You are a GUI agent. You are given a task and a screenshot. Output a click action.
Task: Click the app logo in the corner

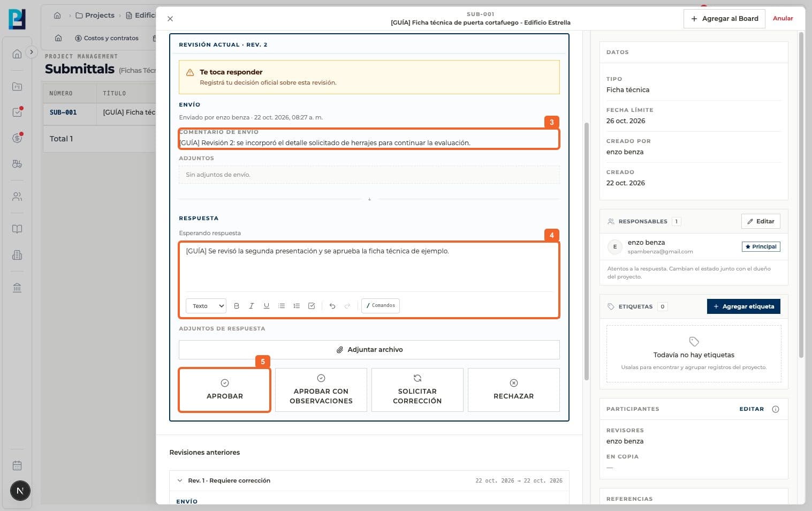[x=17, y=19]
